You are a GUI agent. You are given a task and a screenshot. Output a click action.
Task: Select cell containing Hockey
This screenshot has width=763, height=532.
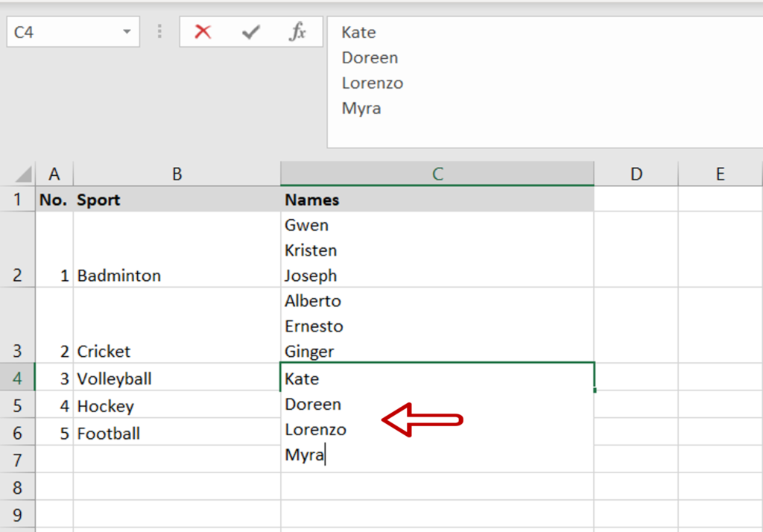tap(177, 405)
